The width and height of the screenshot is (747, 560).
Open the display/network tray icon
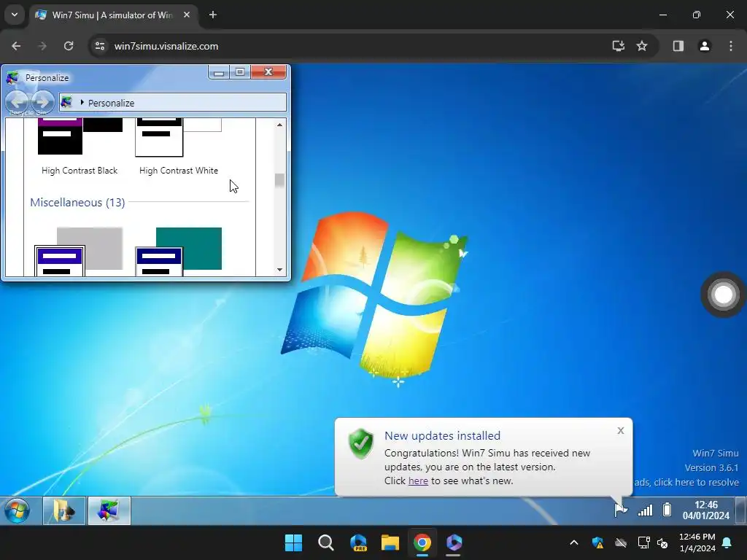click(643, 542)
